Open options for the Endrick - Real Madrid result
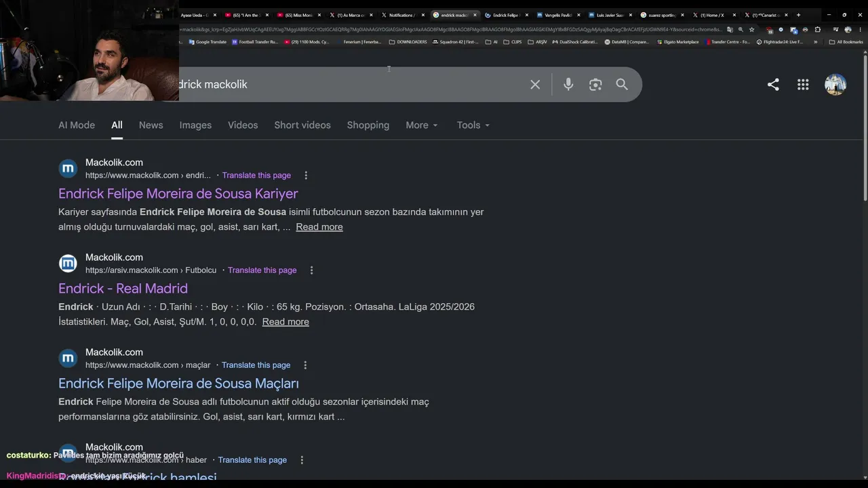 click(x=311, y=270)
